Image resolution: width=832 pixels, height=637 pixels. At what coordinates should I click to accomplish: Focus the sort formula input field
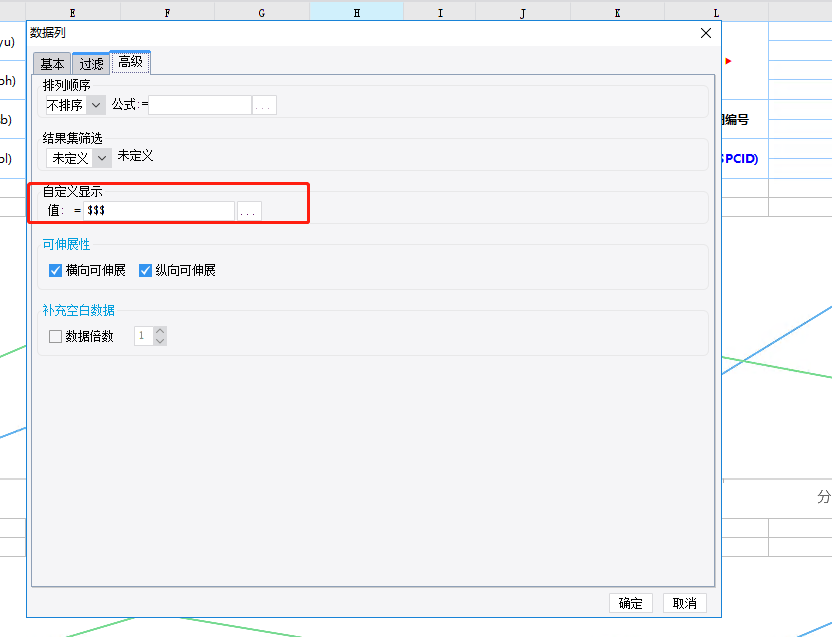tap(200, 105)
